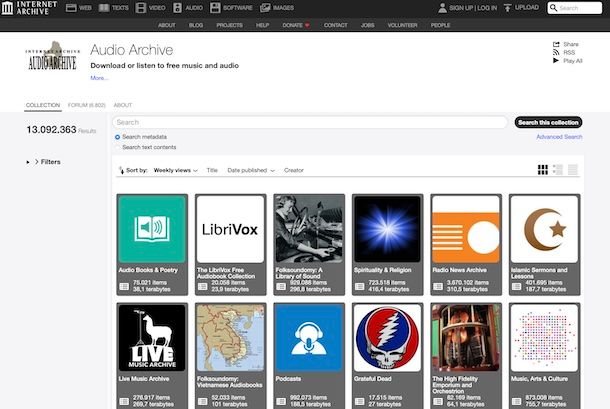Open the Software section icon

click(215, 8)
